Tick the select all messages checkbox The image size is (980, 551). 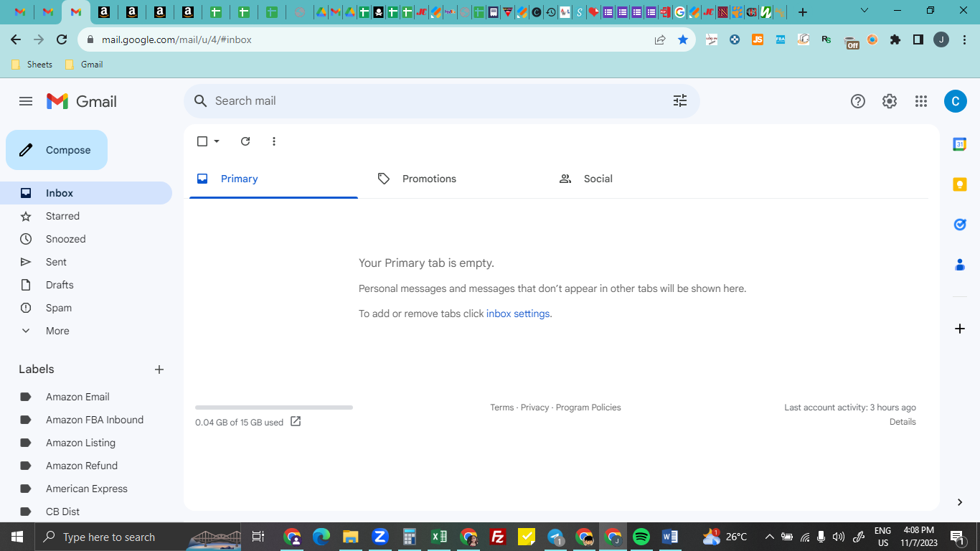pos(202,141)
